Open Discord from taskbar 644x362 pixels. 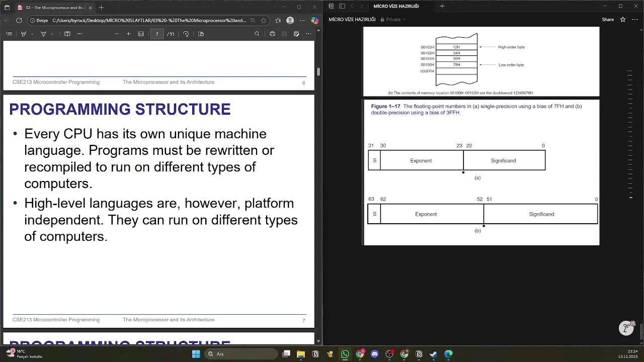(374, 354)
